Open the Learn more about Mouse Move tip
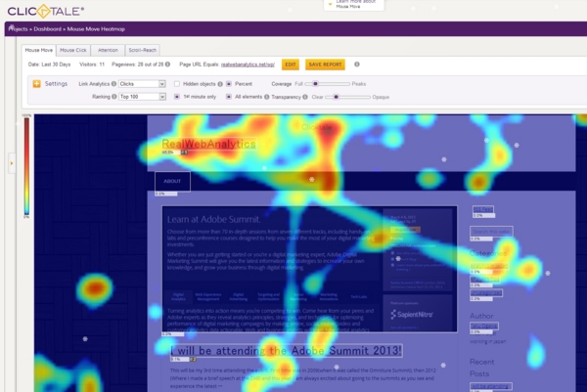The height and width of the screenshot is (392, 587). tap(353, 5)
